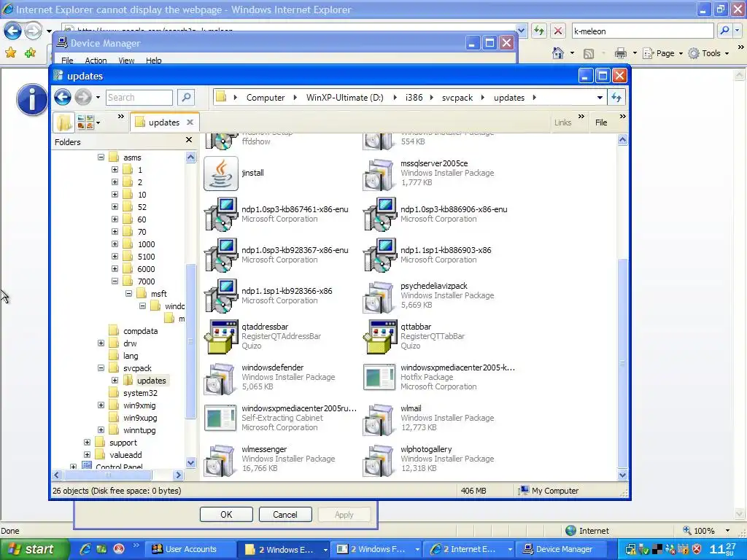
Task: Select windowsxpmediacenter2005ru self-extracting cabinet icon
Action: pyautogui.click(x=220, y=419)
